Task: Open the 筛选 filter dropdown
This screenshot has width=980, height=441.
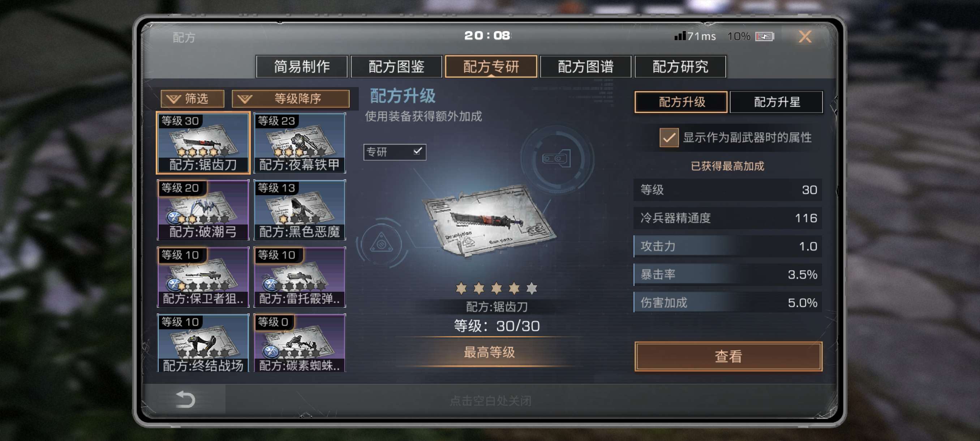Action: (192, 99)
